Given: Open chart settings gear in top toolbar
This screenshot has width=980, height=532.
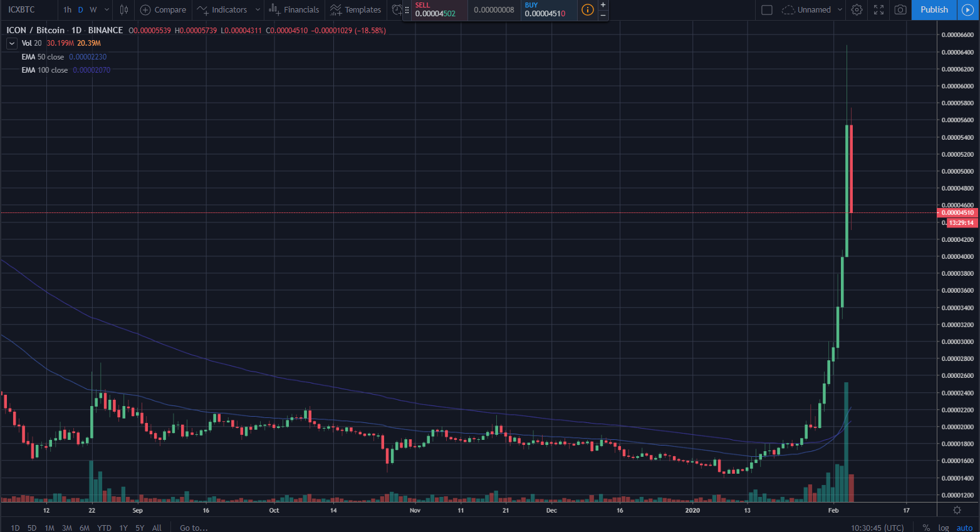Looking at the screenshot, I should 857,9.
